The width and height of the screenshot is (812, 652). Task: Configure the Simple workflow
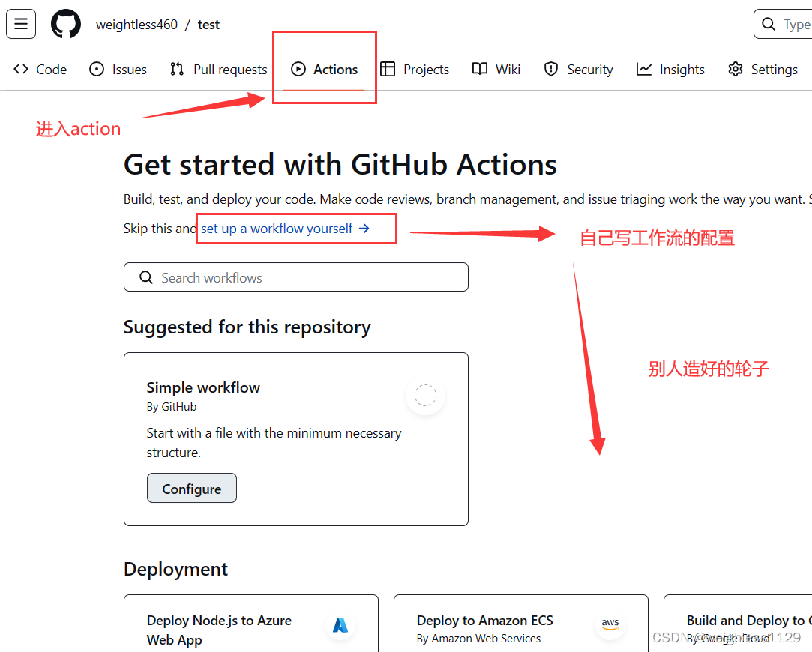pos(192,488)
